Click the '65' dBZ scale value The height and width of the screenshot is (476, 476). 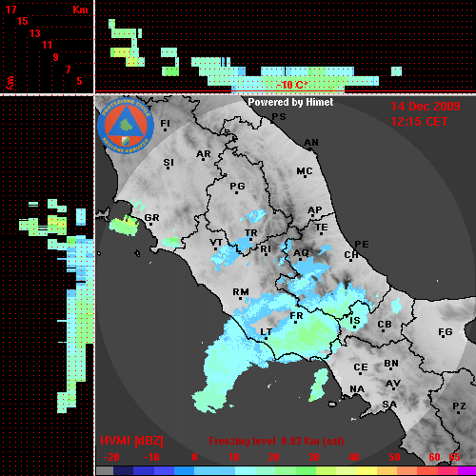[454, 457]
